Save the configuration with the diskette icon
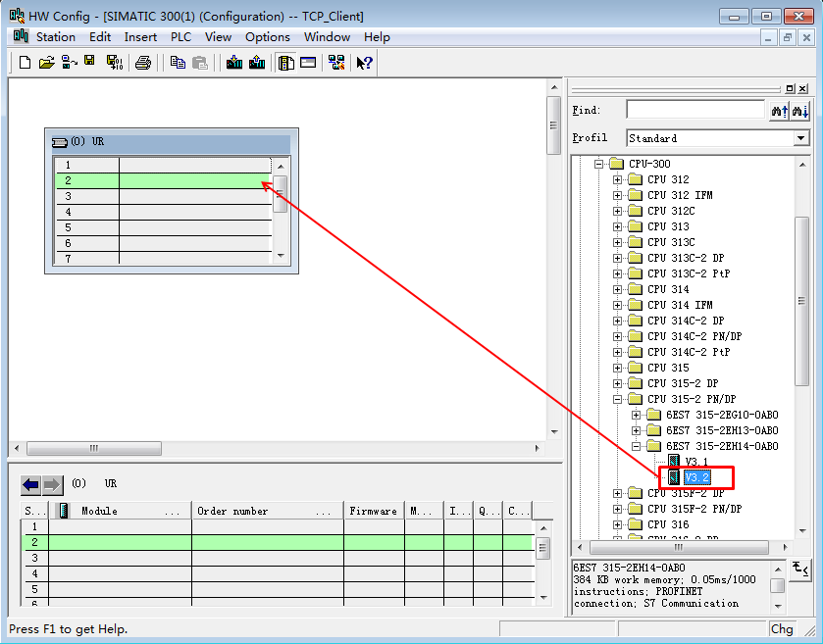Screen dimensions: 823x644 click(89, 61)
